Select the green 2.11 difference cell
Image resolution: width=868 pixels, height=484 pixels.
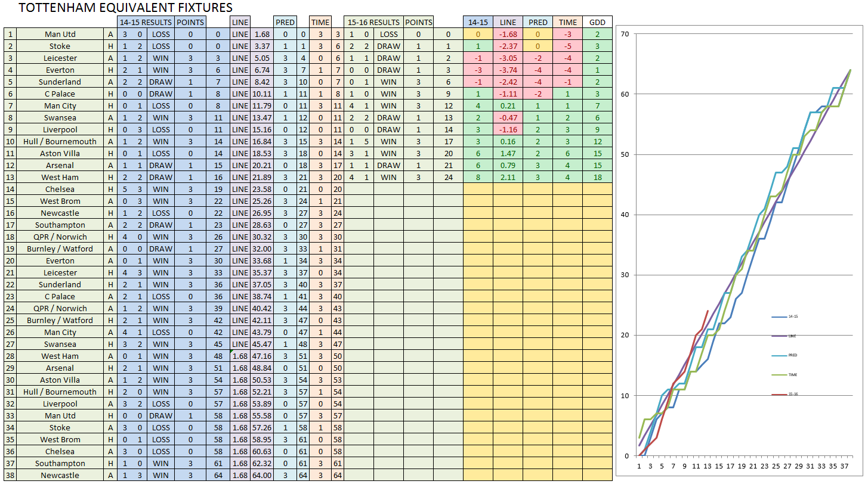point(508,177)
